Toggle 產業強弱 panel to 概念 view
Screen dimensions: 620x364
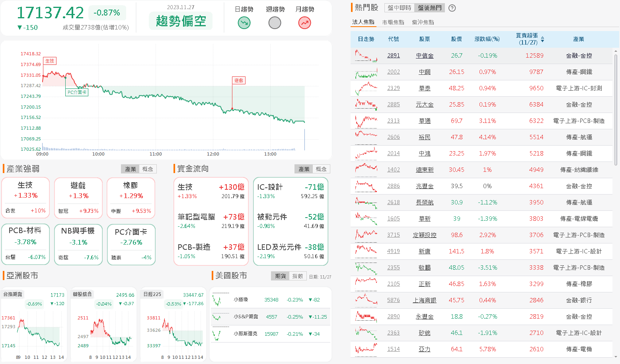tap(148, 169)
